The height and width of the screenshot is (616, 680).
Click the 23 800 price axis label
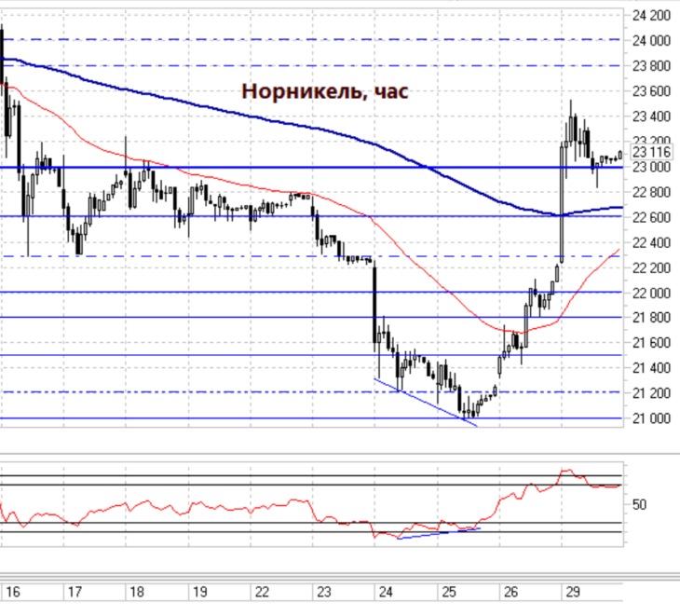tap(651, 66)
